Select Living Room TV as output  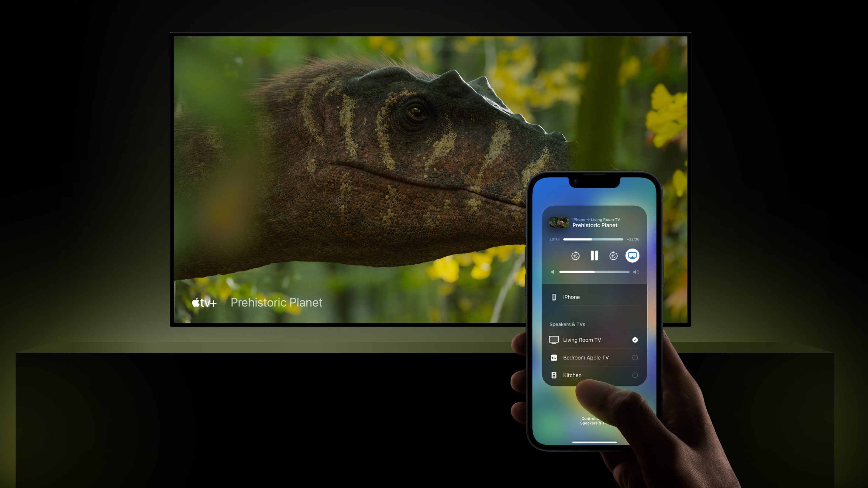(594, 340)
